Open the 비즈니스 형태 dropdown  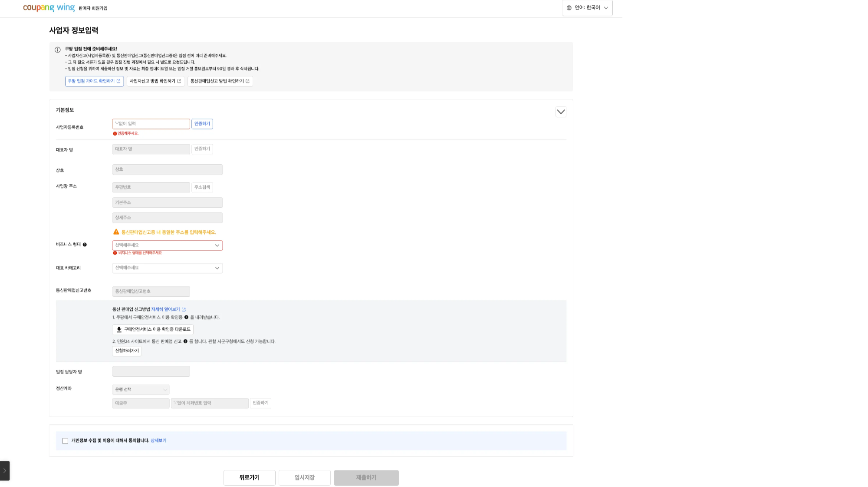(x=167, y=245)
